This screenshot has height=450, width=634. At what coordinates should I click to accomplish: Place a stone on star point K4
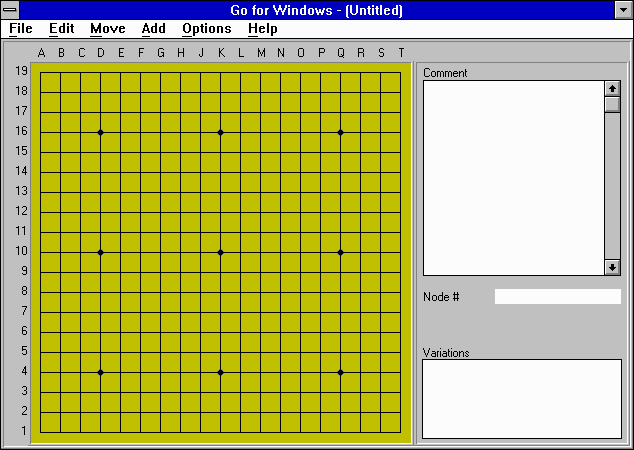coord(220,372)
